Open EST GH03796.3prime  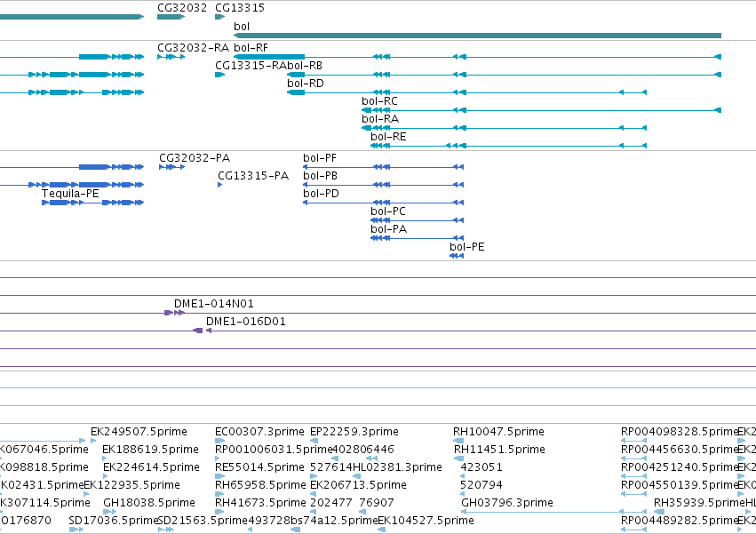point(507,503)
